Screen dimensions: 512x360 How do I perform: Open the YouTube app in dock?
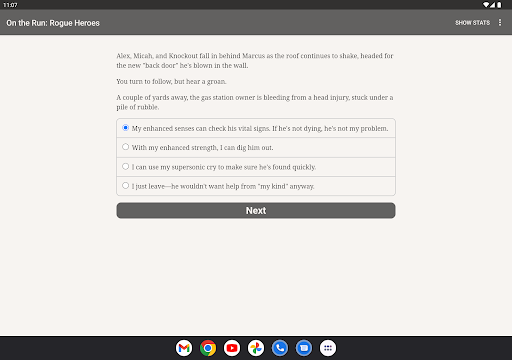pyautogui.click(x=232, y=348)
